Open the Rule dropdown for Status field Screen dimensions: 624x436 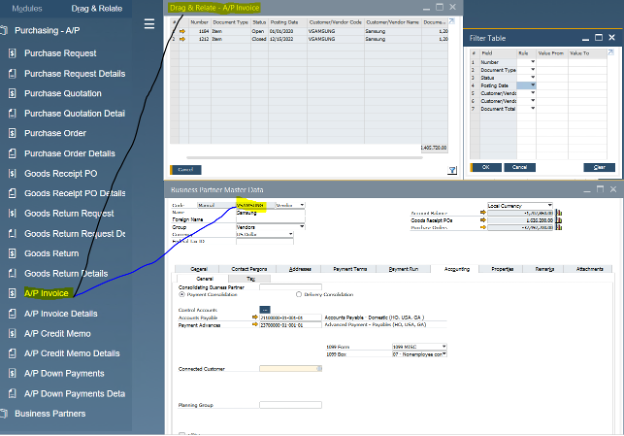(x=532, y=78)
